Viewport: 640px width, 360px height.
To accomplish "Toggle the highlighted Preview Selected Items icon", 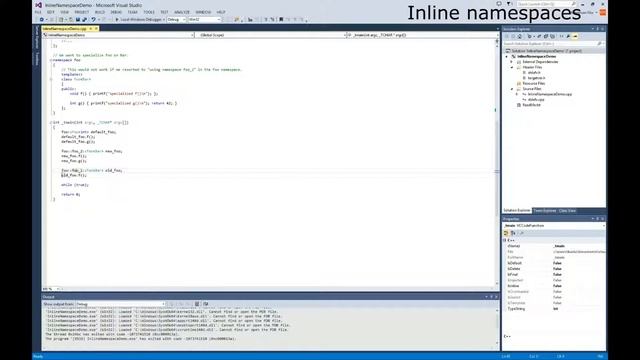I will [x=575, y=36].
